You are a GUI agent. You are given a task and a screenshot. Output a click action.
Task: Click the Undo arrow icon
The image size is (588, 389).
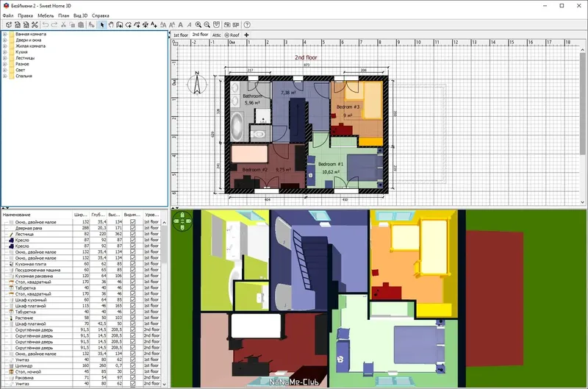point(46,25)
